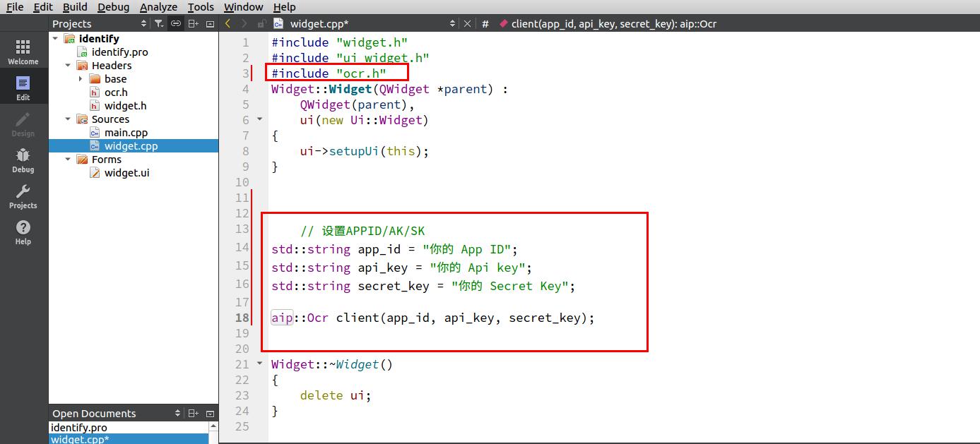Open the Tools menu
The width and height of the screenshot is (980, 444).
click(x=201, y=7)
